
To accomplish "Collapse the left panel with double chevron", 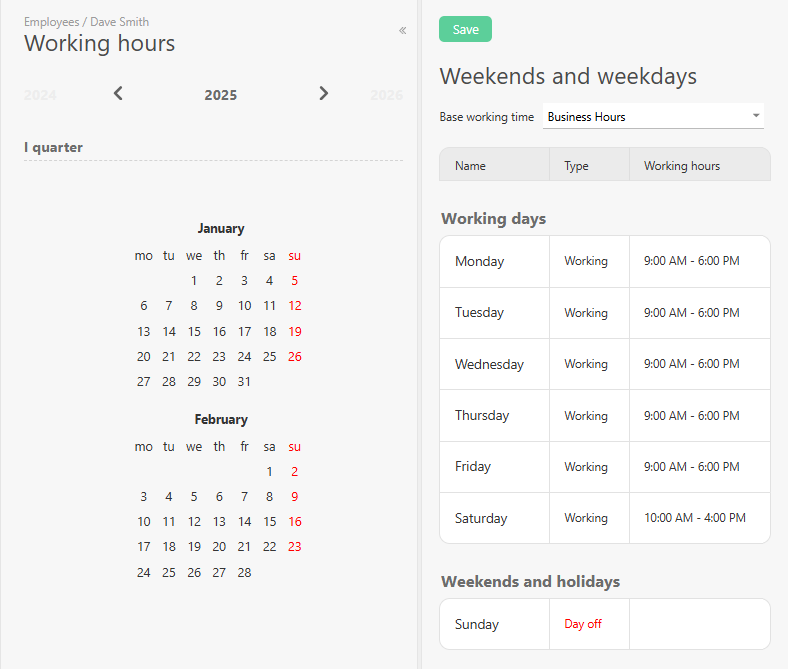I will tap(402, 30).
